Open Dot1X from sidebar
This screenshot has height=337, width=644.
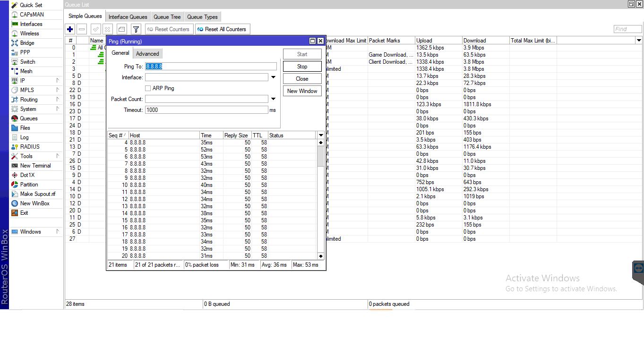27,175
